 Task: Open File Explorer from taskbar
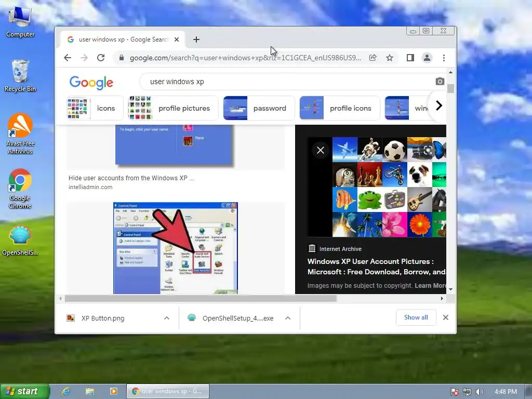pos(89,391)
